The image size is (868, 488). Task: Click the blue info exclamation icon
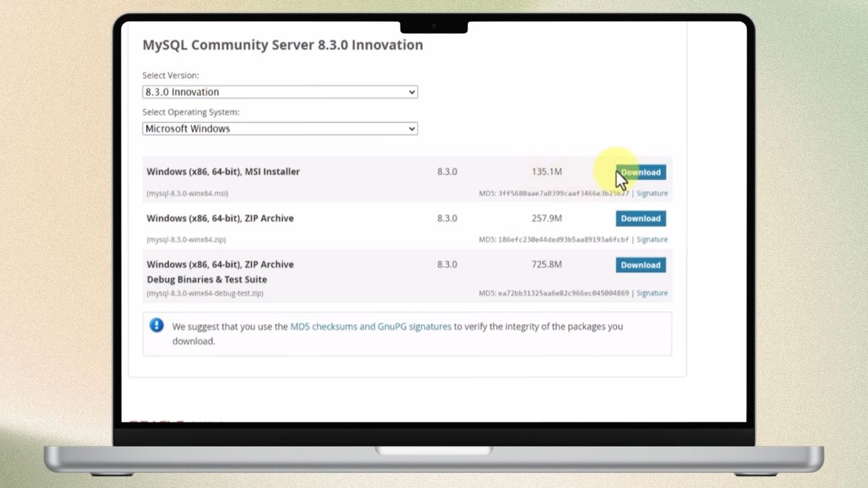click(157, 325)
